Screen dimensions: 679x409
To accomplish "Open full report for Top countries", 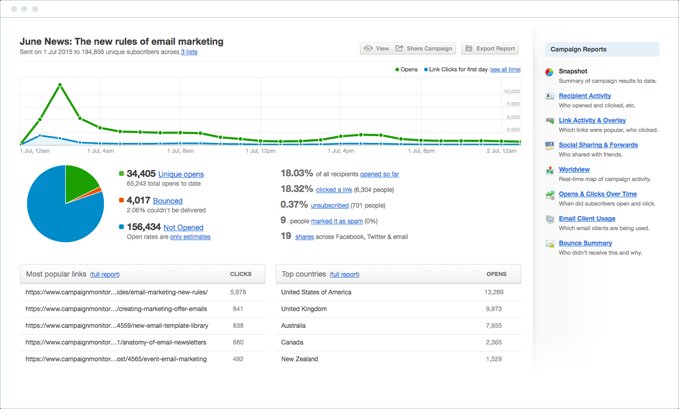I will (x=346, y=273).
